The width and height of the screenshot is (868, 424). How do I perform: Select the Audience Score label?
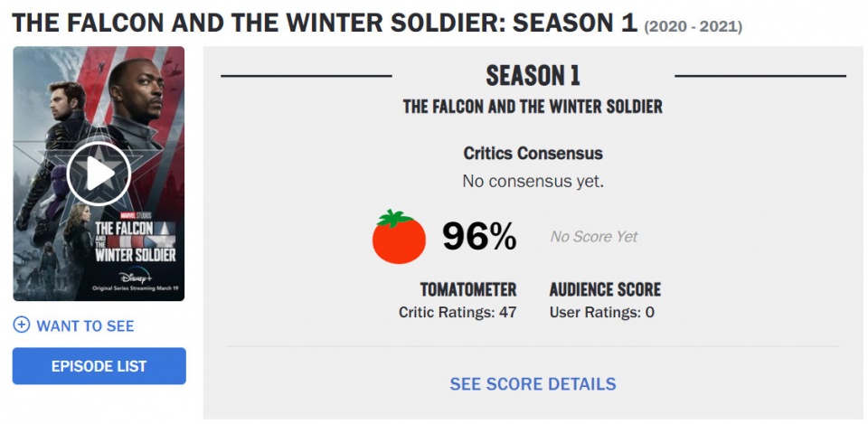[x=605, y=289]
